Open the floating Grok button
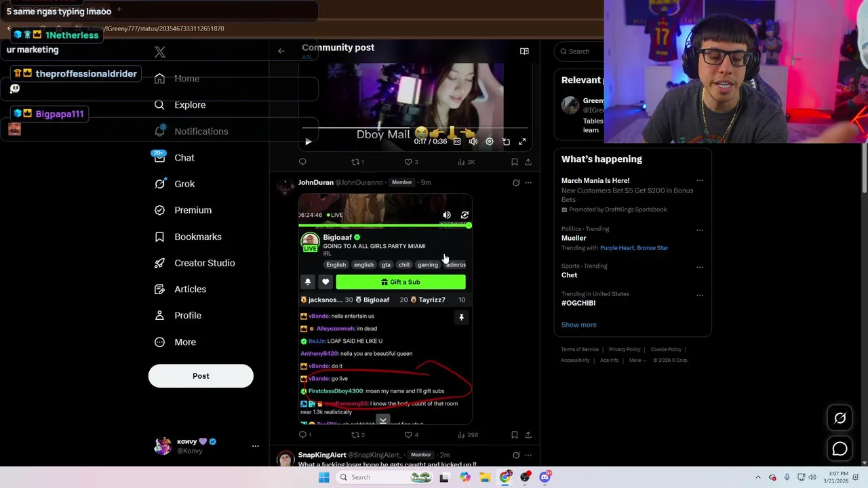The width and height of the screenshot is (868, 488). click(x=840, y=418)
